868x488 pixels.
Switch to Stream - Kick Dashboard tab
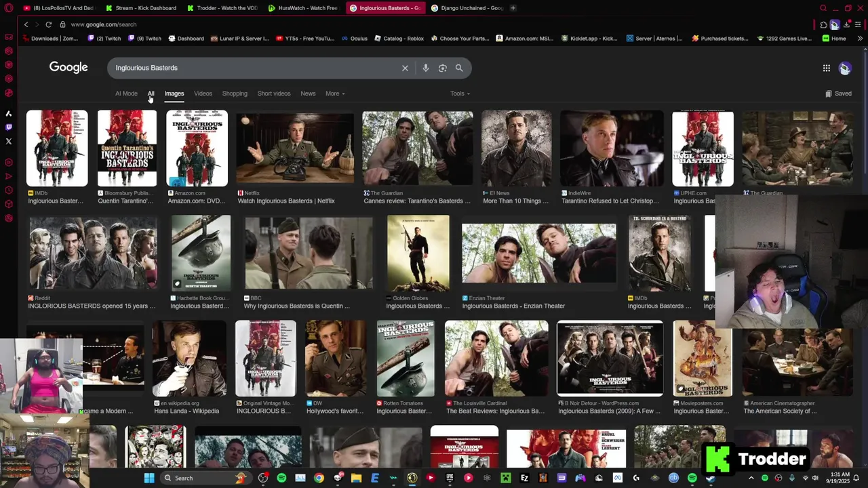pyautogui.click(x=141, y=8)
